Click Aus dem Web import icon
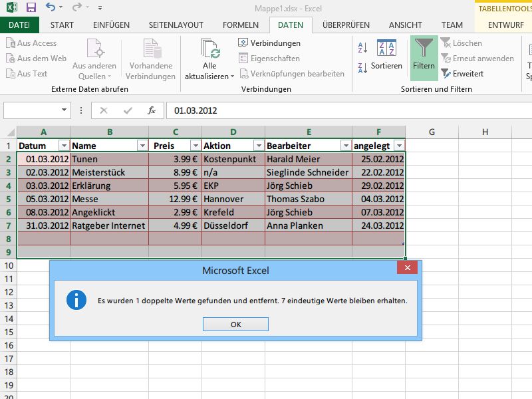Screen dimensions: 532x399 [x=11, y=59]
